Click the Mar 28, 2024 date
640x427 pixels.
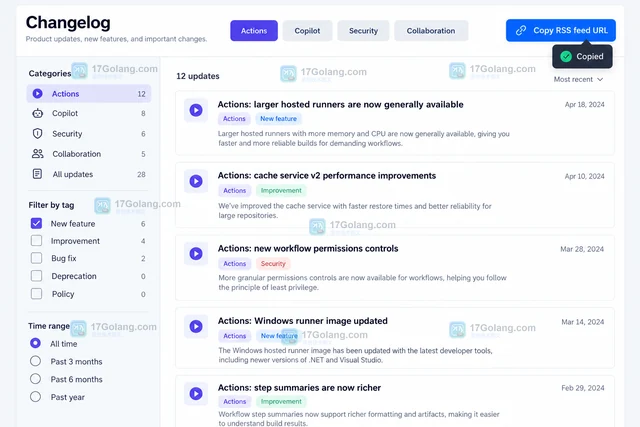(x=582, y=249)
